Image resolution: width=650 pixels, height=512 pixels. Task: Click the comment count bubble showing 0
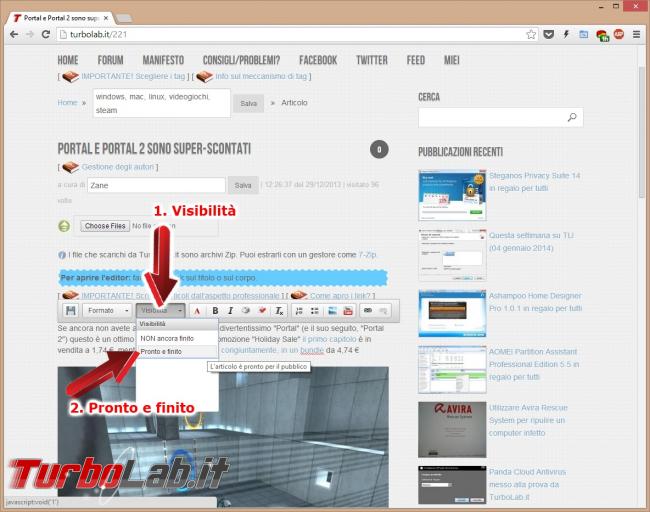tap(379, 150)
